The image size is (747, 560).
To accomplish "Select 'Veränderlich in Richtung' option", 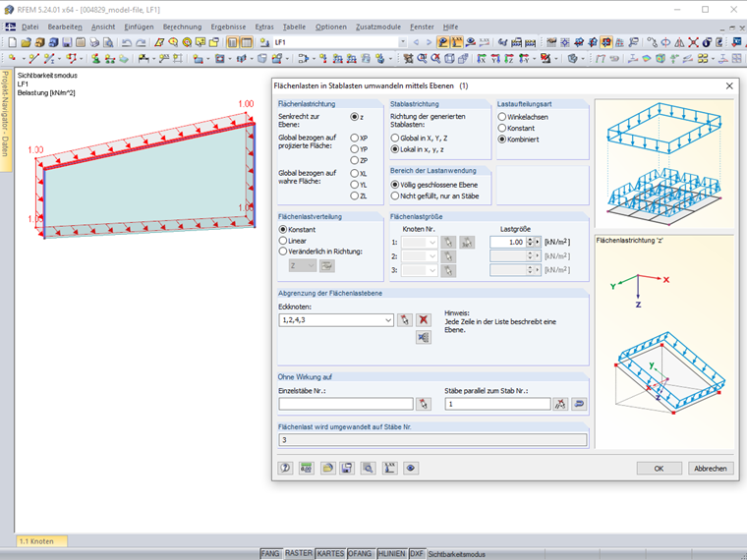I will (283, 252).
